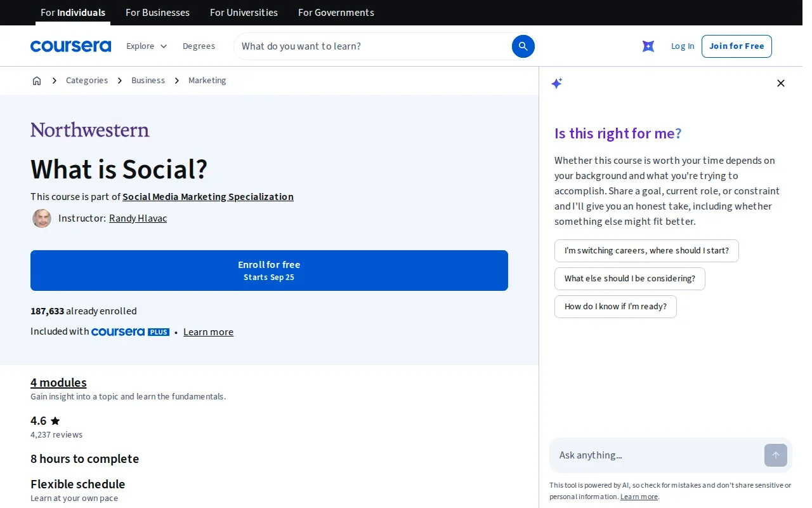This screenshot has height=508, width=812.
Task: Open instructor Randy Hlavac's profile link
Action: point(138,218)
